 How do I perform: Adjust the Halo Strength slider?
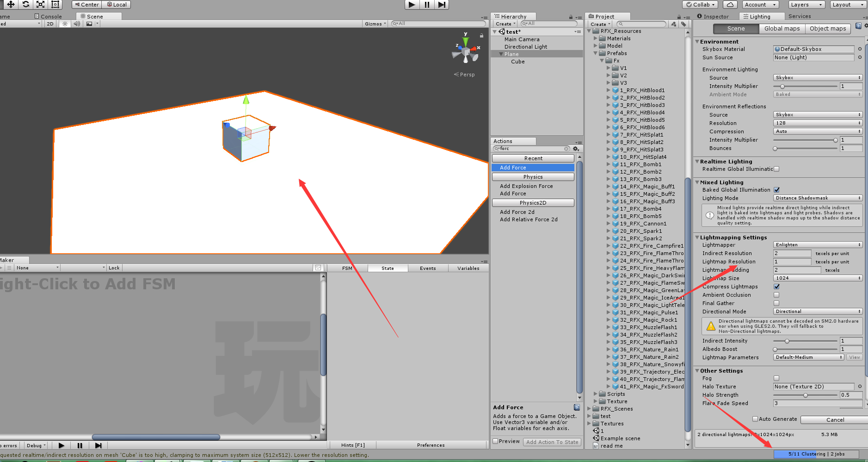pos(806,395)
